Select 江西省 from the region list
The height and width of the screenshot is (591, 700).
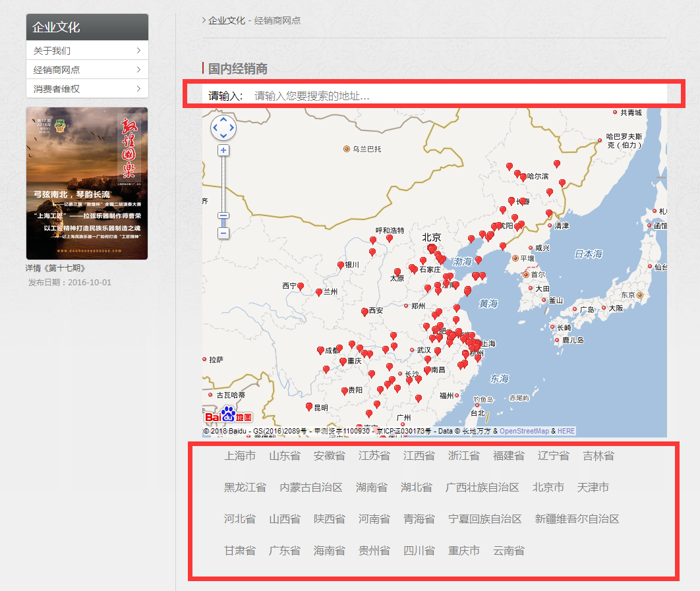[419, 456]
